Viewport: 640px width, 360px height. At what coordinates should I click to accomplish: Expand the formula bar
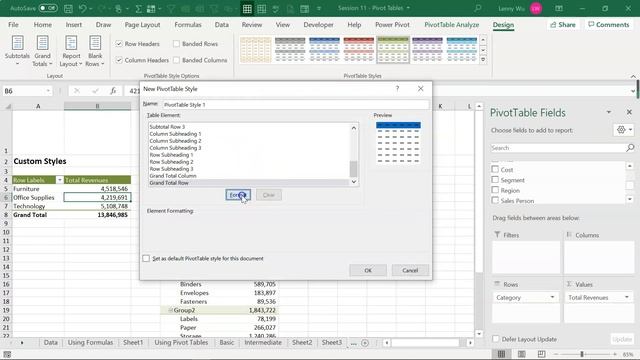pyautogui.click(x=633, y=91)
